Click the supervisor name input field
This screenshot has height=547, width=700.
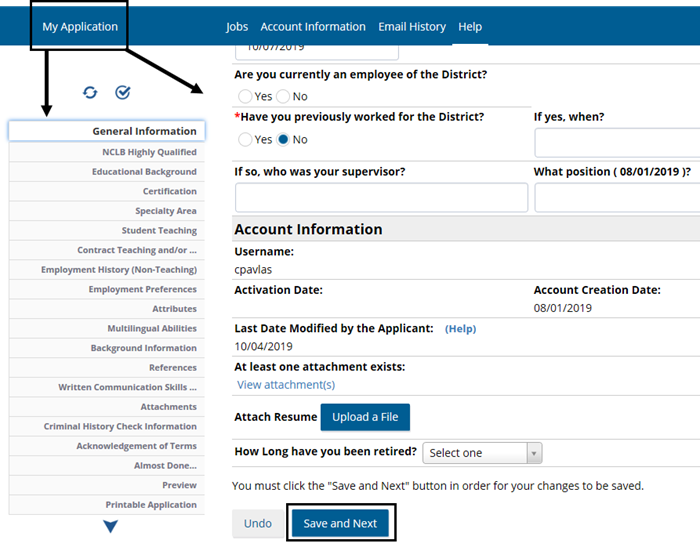click(381, 197)
